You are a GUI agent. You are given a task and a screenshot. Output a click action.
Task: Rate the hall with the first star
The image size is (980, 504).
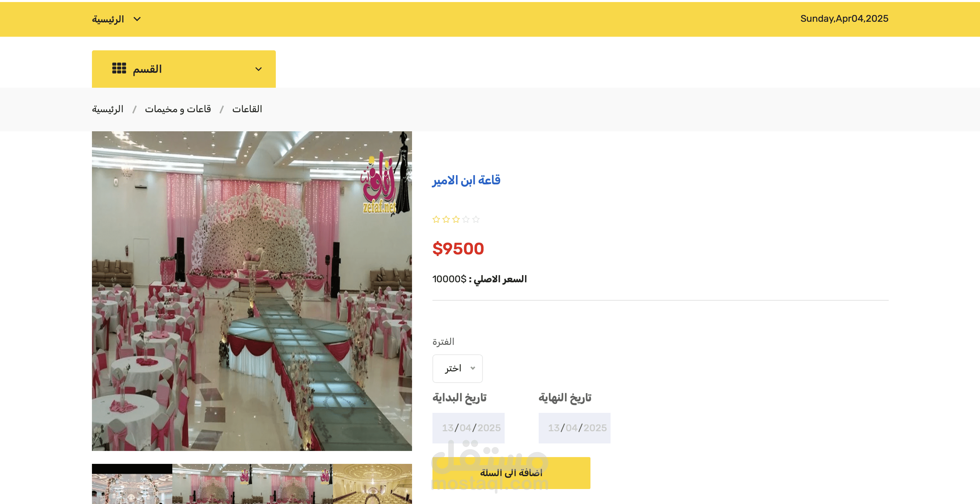pos(436,219)
